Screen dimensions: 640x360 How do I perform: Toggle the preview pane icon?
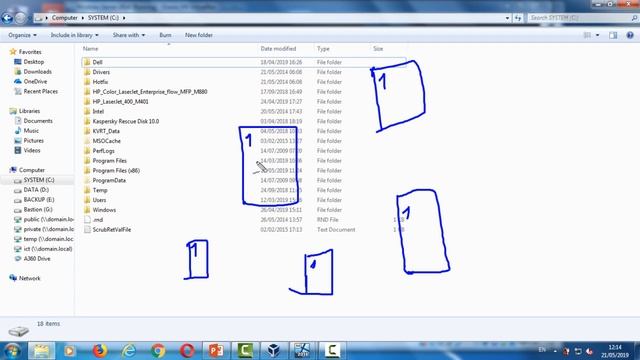point(613,35)
